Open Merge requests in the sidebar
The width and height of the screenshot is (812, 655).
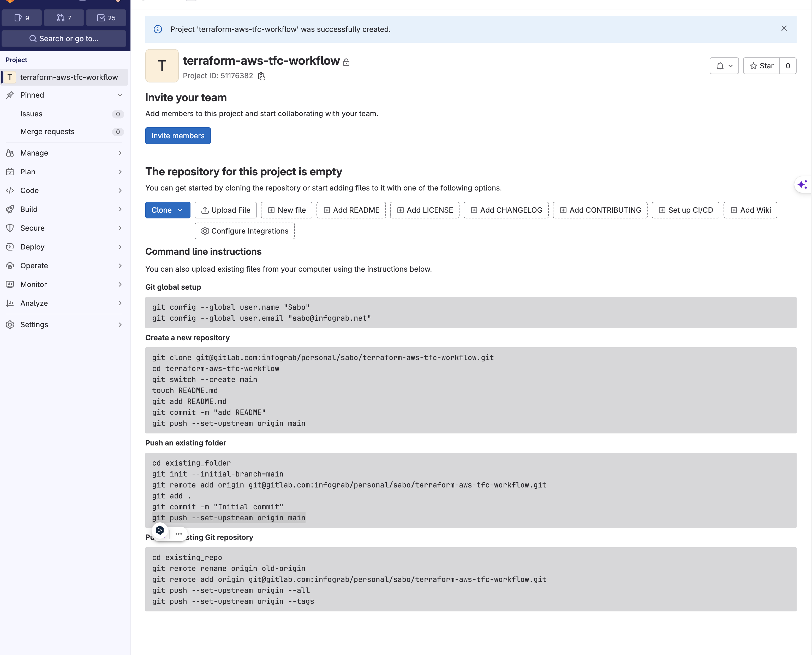click(47, 131)
